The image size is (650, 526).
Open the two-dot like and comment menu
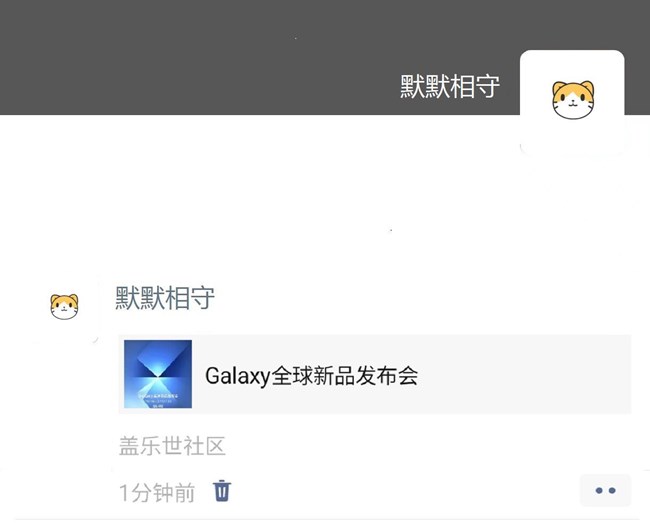(x=605, y=491)
